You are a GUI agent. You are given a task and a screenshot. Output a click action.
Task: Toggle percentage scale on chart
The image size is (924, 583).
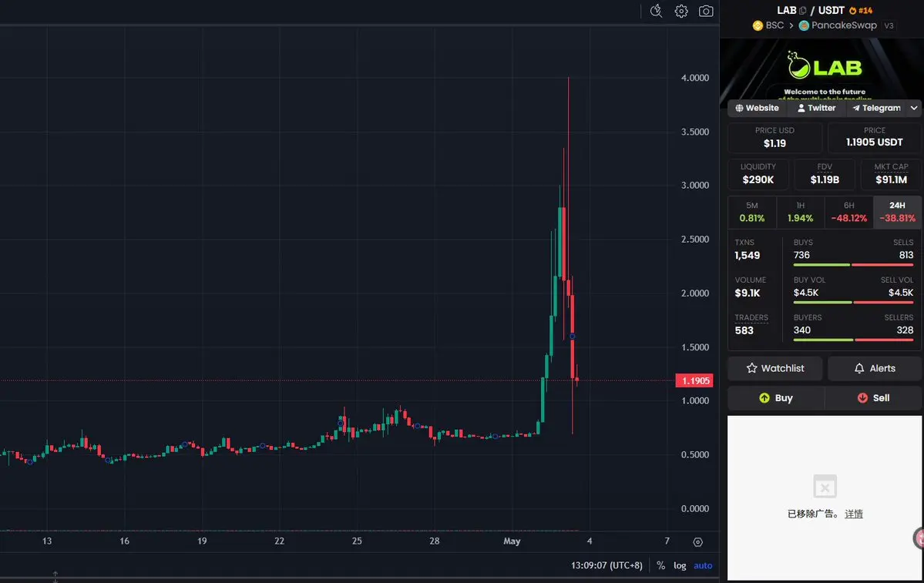[660, 565]
